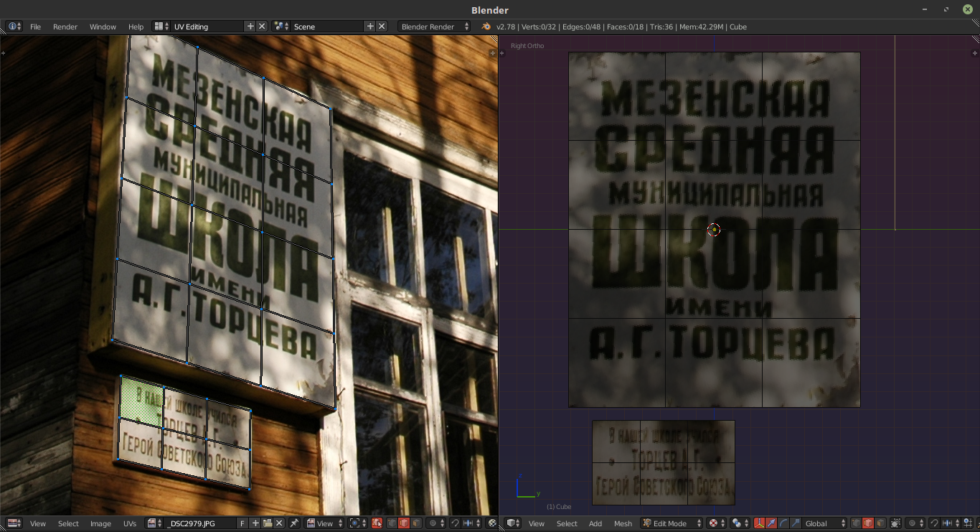The image size is (980, 532).
Task: Add a new scene
Action: (370, 27)
